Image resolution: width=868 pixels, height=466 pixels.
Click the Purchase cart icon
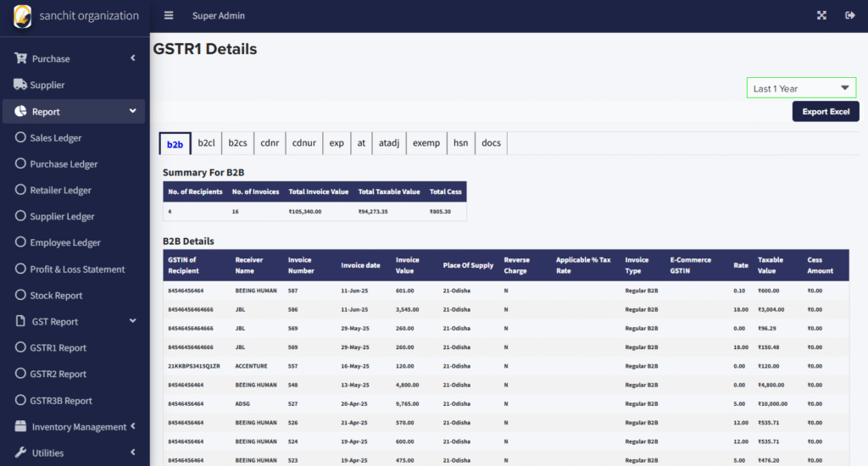(20, 58)
